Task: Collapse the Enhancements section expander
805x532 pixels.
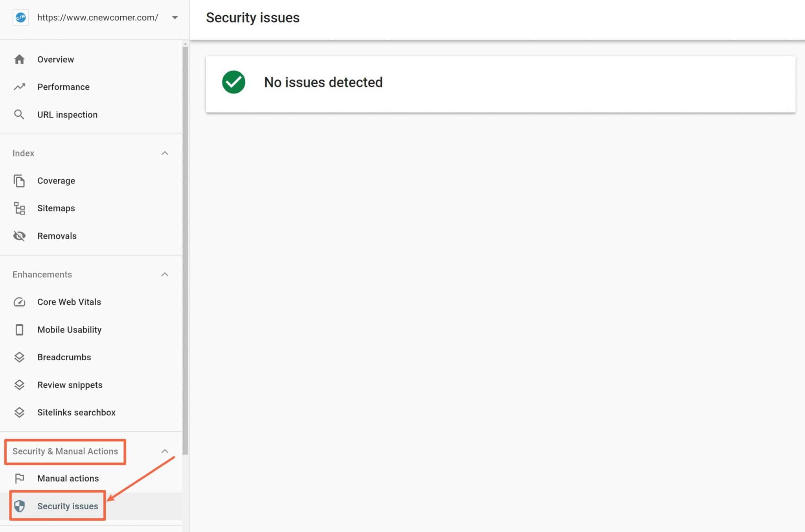Action: 165,274
